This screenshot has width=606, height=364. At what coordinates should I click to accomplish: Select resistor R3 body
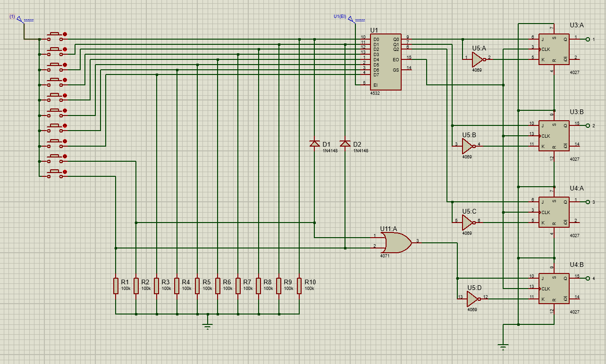point(156,286)
